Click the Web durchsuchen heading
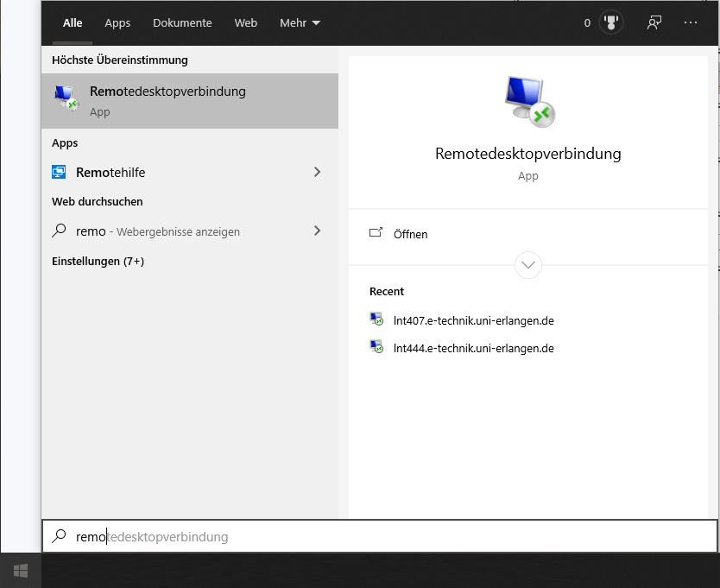Image resolution: width=720 pixels, height=588 pixels. point(98,202)
